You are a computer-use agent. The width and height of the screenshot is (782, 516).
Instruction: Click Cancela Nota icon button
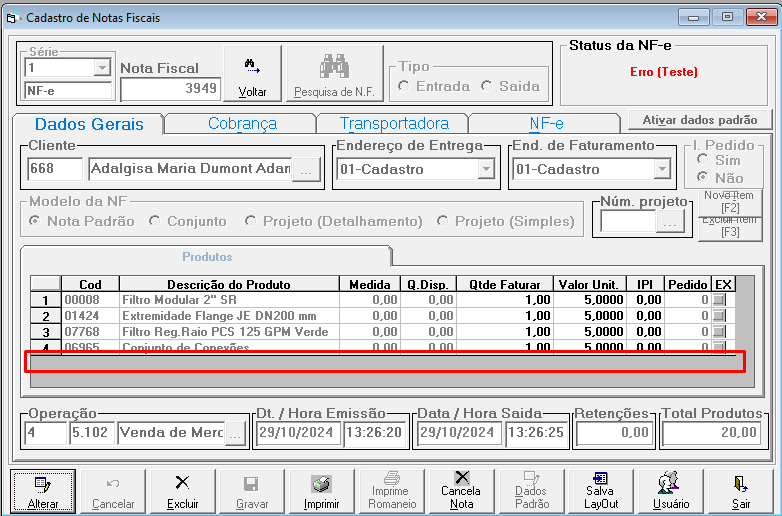461,491
